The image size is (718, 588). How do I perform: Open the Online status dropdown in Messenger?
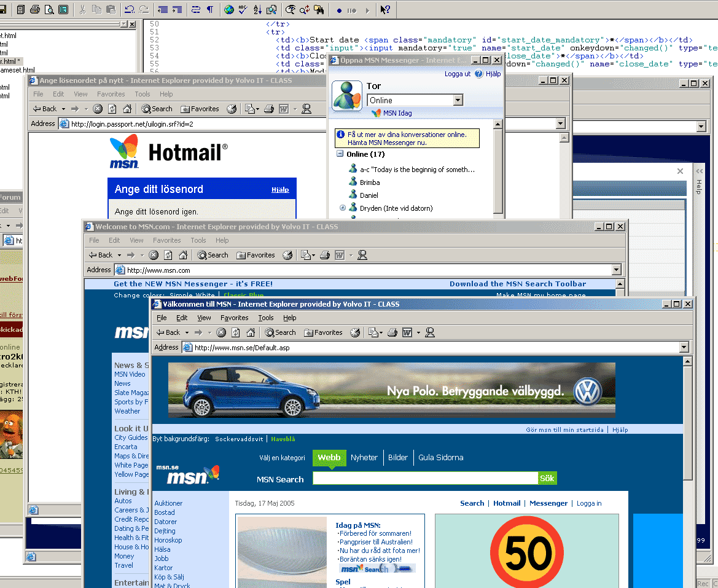coord(458,100)
